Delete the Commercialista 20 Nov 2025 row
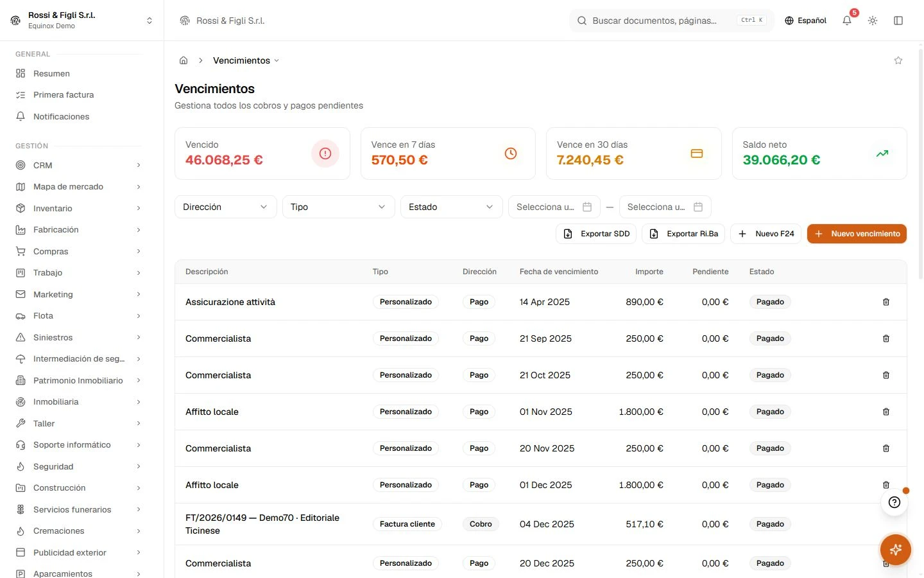 (x=886, y=448)
